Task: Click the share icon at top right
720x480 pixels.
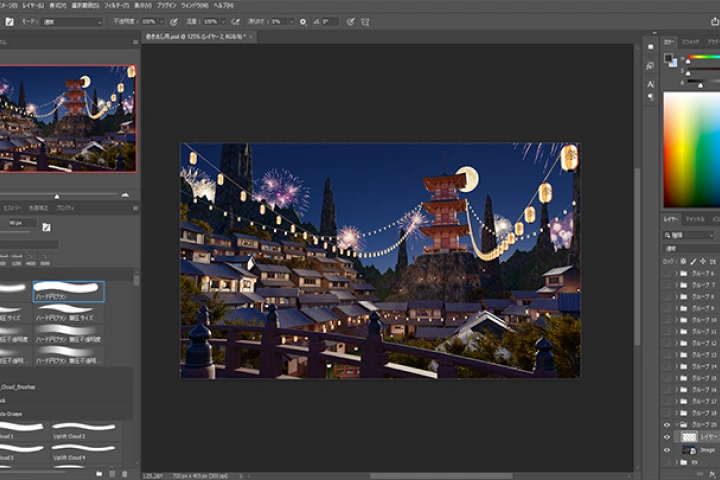Action: [714, 22]
